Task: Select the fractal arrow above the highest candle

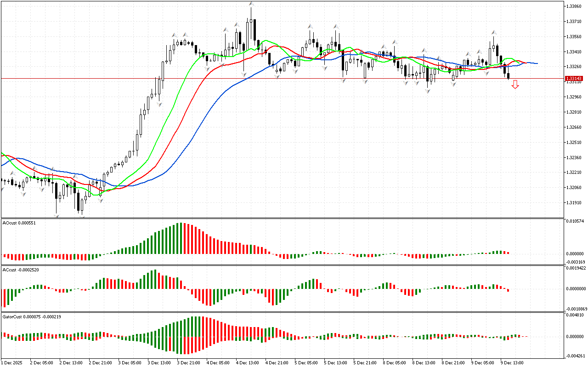Action: 251,4
